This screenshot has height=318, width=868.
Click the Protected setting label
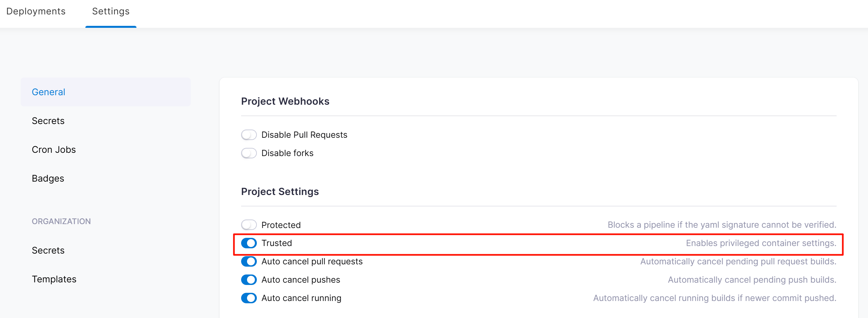pyautogui.click(x=281, y=225)
